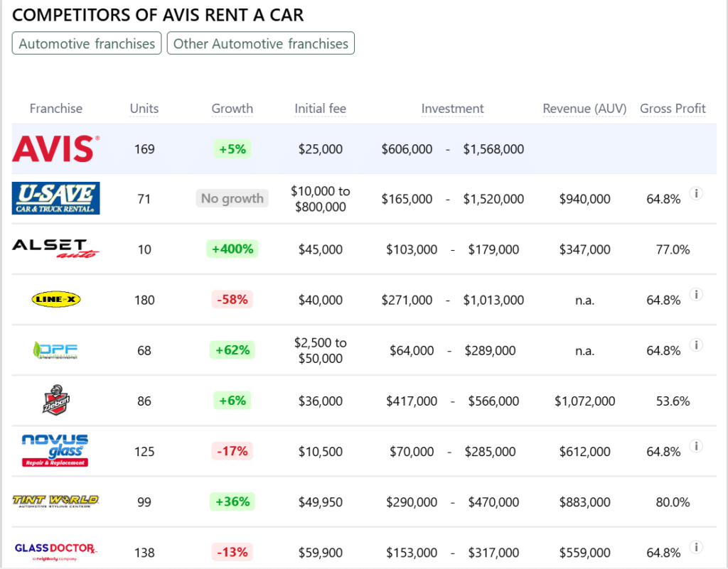Click the +6% growth badge
Screen dimensions: 728x569
pos(232,401)
